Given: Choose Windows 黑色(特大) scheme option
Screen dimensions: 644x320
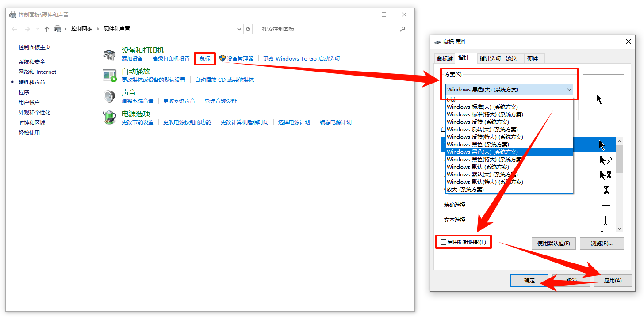Looking at the screenshot, I should (509, 159).
